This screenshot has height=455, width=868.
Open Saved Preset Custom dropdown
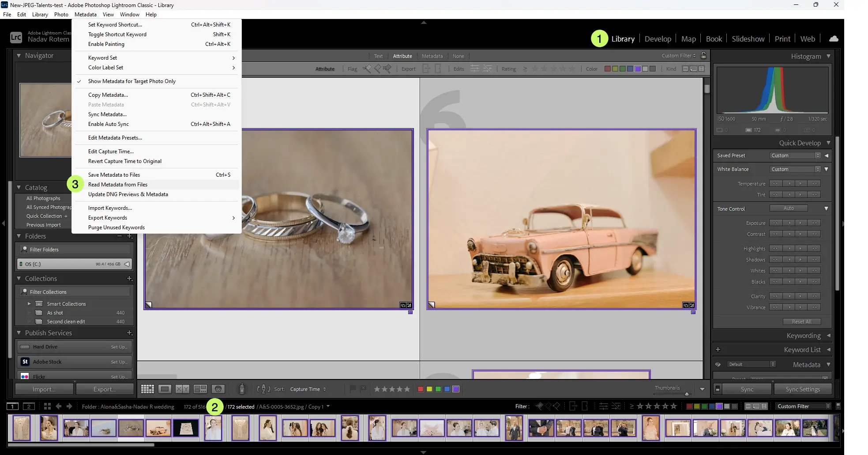(x=795, y=155)
